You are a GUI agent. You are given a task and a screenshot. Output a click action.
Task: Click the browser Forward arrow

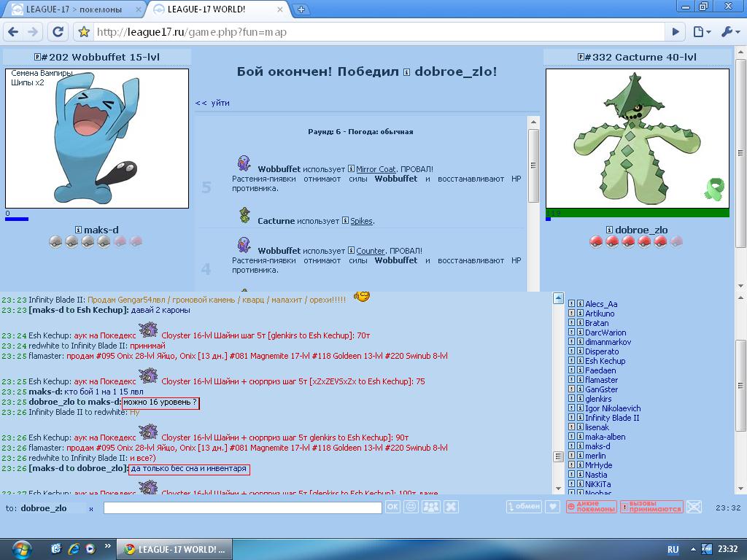pyautogui.click(x=33, y=32)
